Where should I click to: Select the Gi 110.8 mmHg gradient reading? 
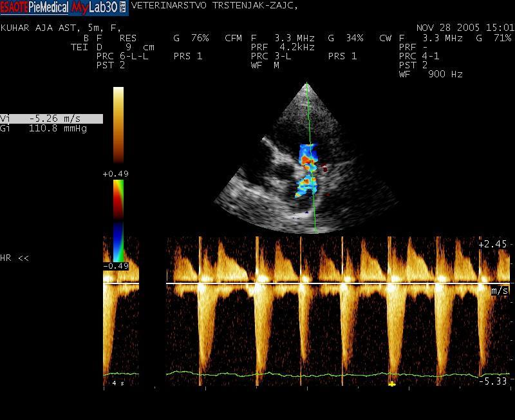click(44, 128)
